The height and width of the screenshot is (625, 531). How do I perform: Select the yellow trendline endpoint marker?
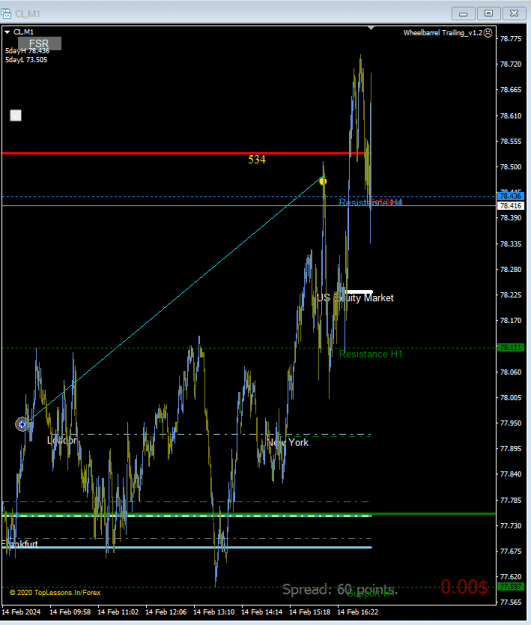[323, 181]
